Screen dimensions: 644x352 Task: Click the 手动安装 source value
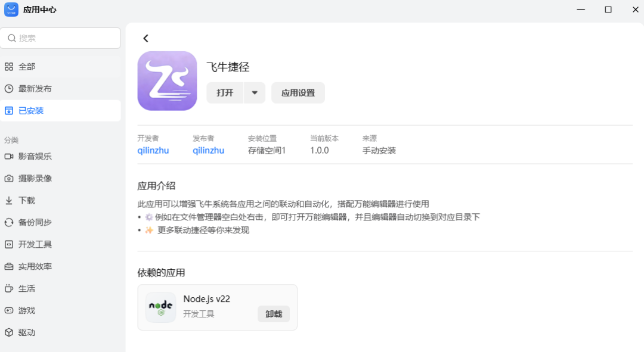tap(379, 151)
